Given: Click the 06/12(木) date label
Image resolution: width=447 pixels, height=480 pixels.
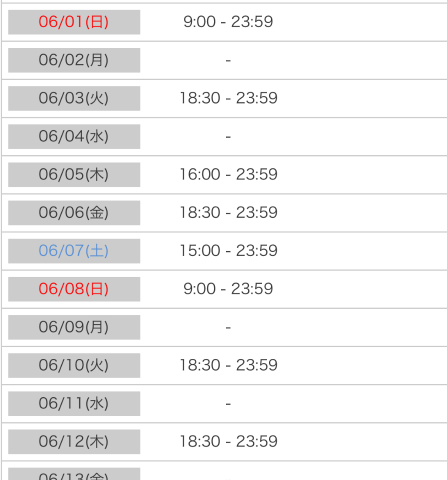Looking at the screenshot, I should pos(74,442).
